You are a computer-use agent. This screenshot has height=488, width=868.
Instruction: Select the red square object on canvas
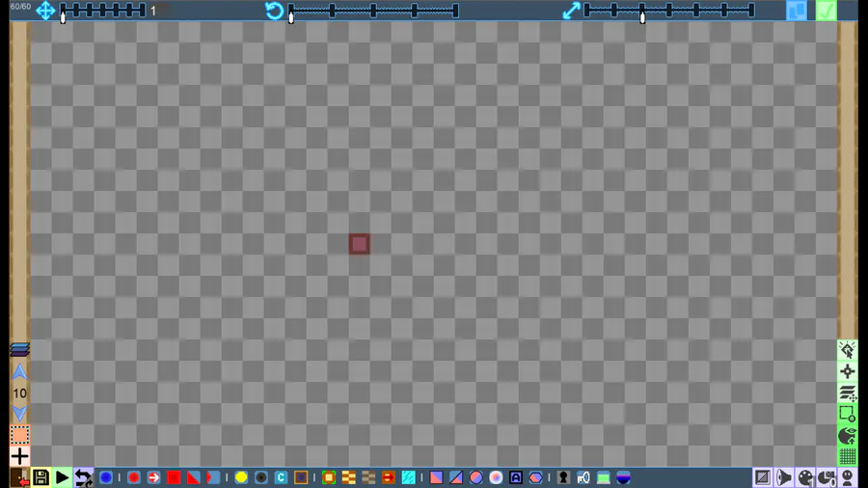tap(360, 244)
